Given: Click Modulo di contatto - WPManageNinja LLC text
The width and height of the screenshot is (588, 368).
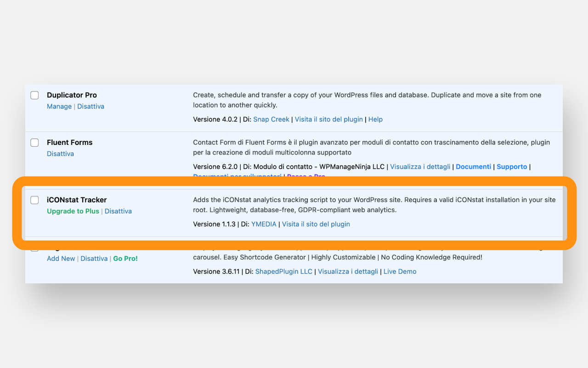Looking at the screenshot, I should click(319, 167).
